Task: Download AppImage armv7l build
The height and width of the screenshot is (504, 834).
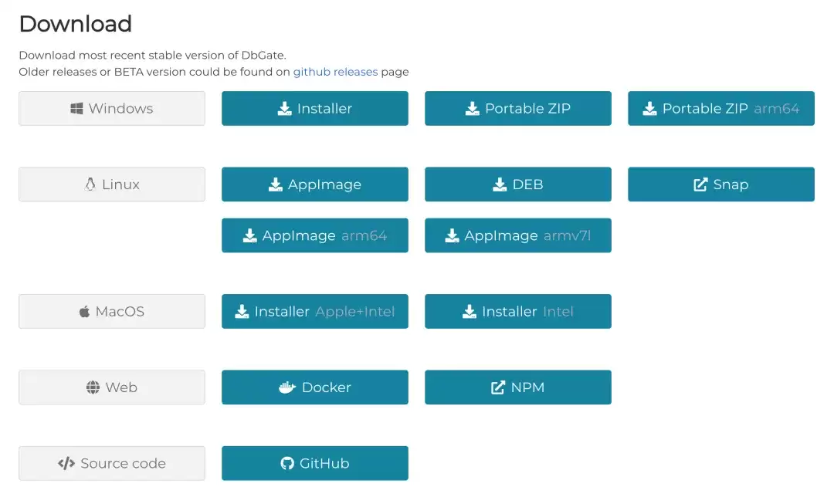Action: click(x=518, y=235)
